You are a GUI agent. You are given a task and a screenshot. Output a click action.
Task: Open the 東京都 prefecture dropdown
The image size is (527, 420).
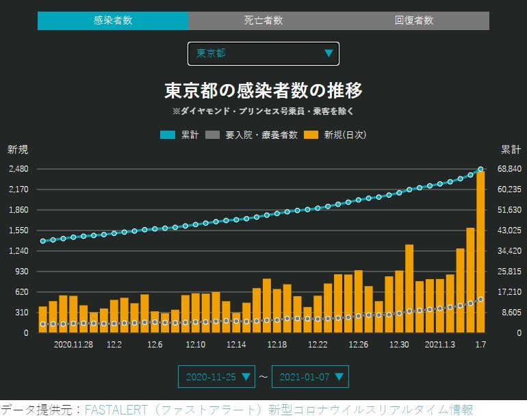tap(263, 54)
